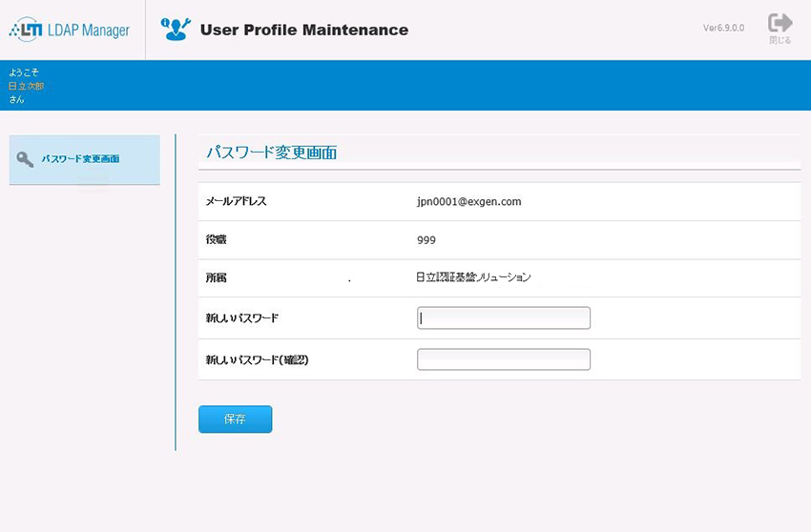Click the exit arrow icon at top right
Image resolution: width=811 pixels, height=532 pixels.
tap(780, 23)
